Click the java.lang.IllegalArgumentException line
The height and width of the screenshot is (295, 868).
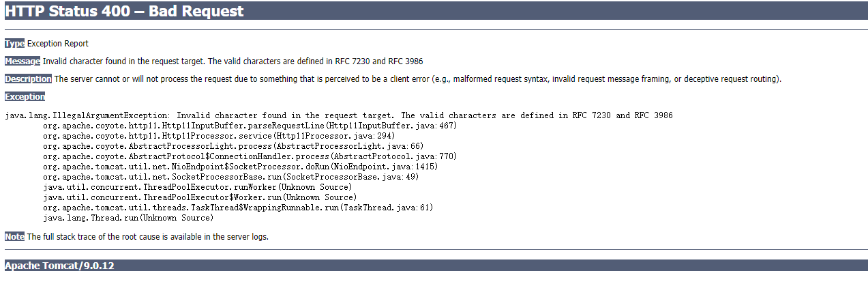[x=339, y=115]
